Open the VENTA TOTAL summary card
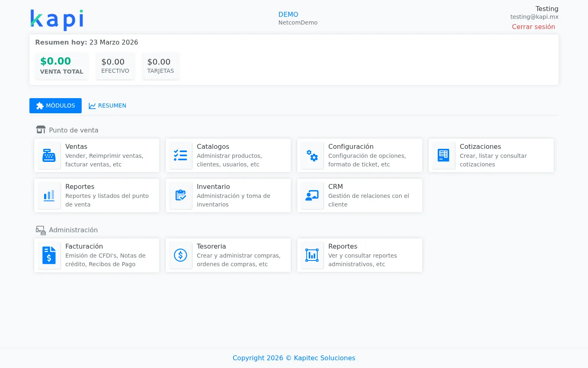588x368 pixels. click(x=62, y=66)
